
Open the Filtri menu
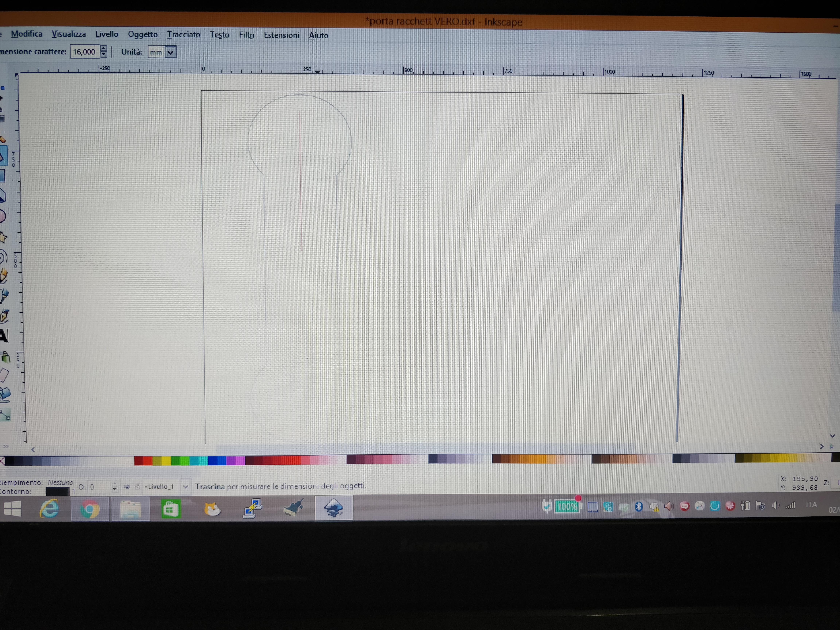(246, 35)
